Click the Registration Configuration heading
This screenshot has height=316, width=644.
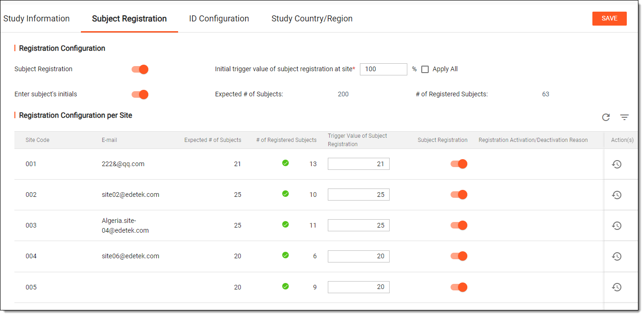(x=62, y=48)
